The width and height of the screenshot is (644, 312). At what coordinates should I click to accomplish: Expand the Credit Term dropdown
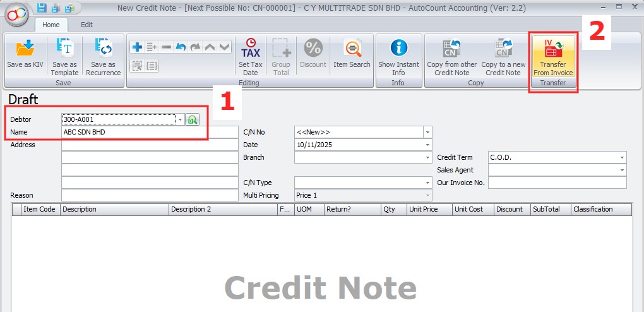tap(622, 157)
